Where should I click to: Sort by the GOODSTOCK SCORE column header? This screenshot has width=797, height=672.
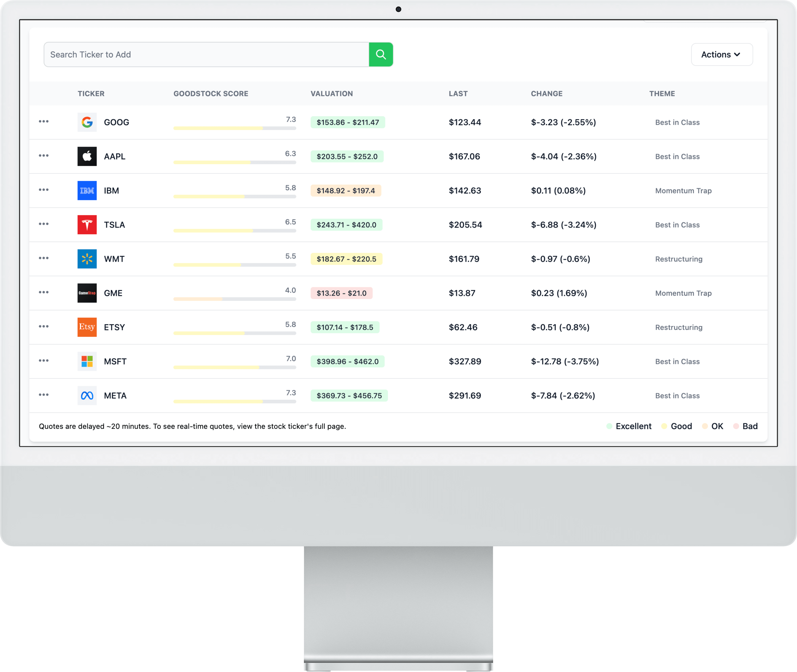211,94
